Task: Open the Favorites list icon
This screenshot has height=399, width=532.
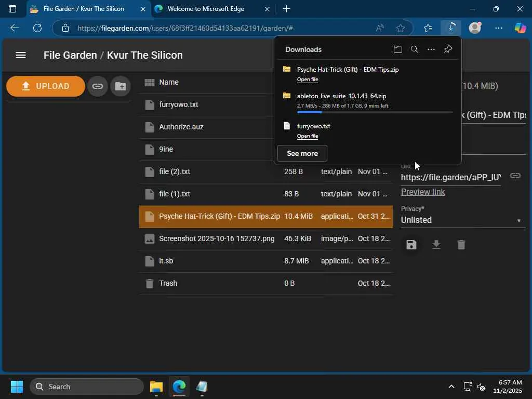Action: coord(428,28)
